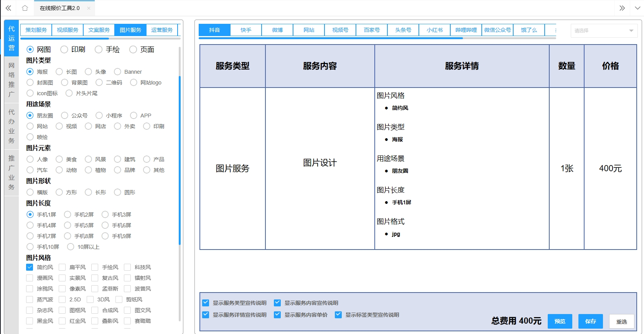Screen dimensions: 644x334
Task: Open 网络推广 in the left sidebar
Action: [12, 80]
